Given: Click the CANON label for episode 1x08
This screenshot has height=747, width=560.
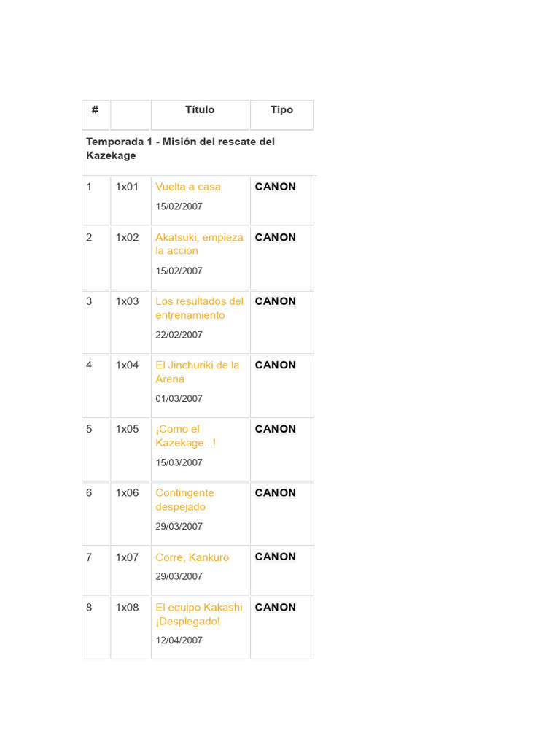Looking at the screenshot, I should pos(276,608).
